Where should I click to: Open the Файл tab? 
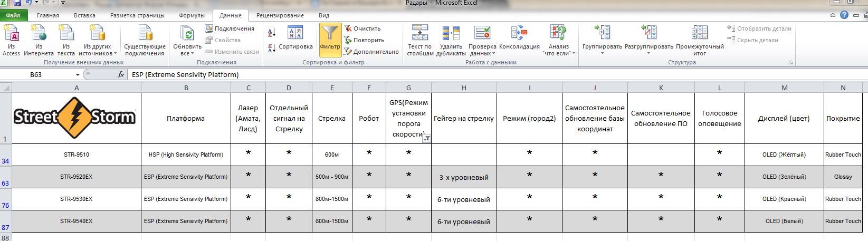(13, 15)
